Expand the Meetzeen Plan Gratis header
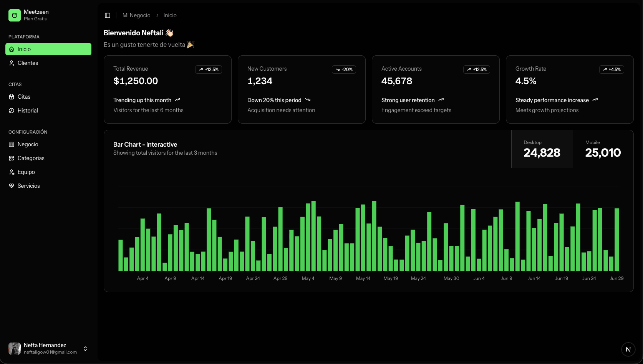Screen dimensions: 643x364 (x=48, y=15)
